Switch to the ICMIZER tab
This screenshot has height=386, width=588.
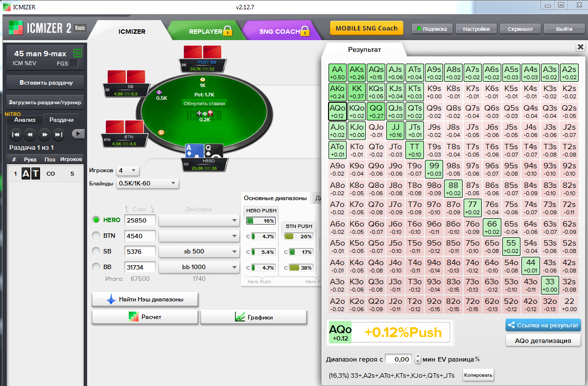coord(132,31)
